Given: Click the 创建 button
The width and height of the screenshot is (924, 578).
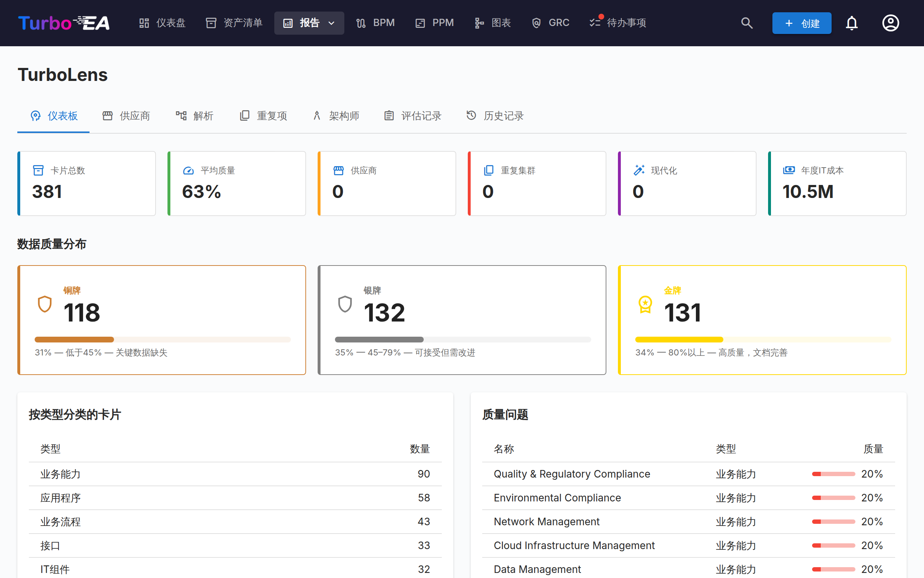Looking at the screenshot, I should pos(802,23).
